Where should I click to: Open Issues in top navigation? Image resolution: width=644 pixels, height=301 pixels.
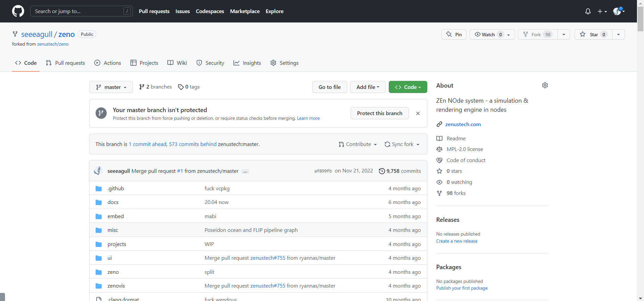182,11
